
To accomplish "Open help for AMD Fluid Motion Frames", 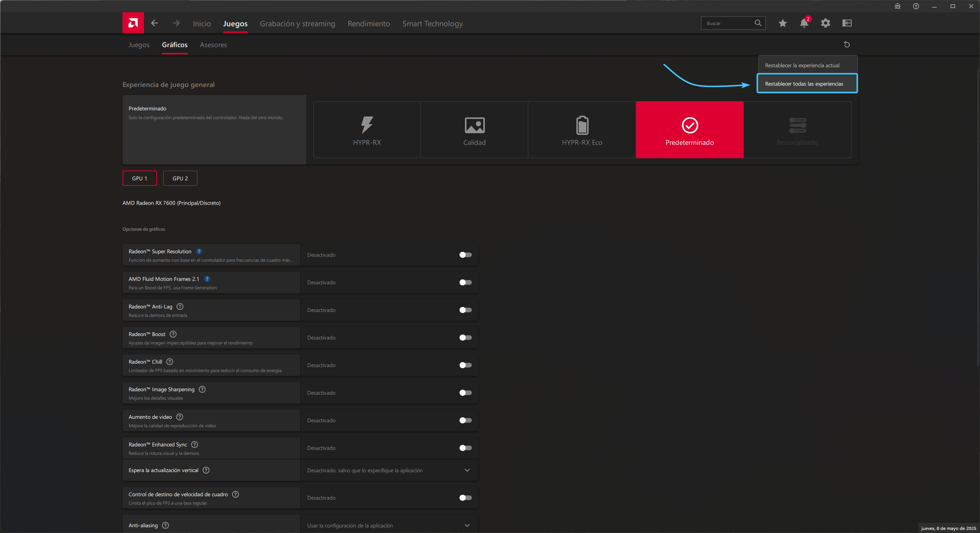I will point(207,279).
